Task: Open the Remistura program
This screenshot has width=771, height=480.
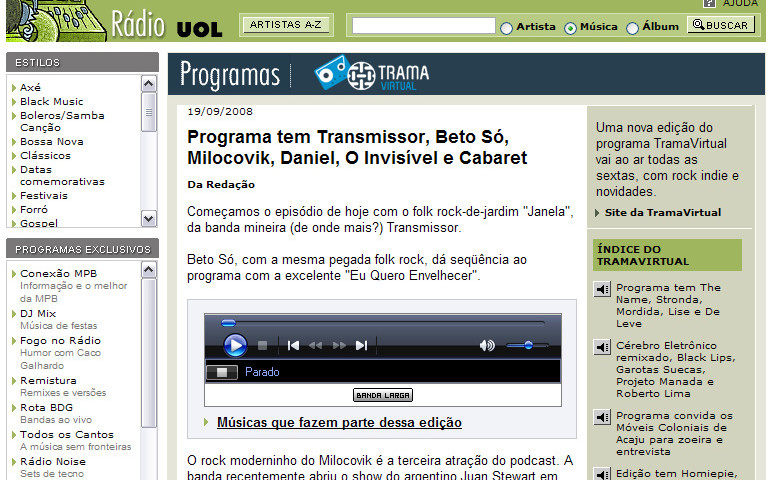Action: pos(48,381)
